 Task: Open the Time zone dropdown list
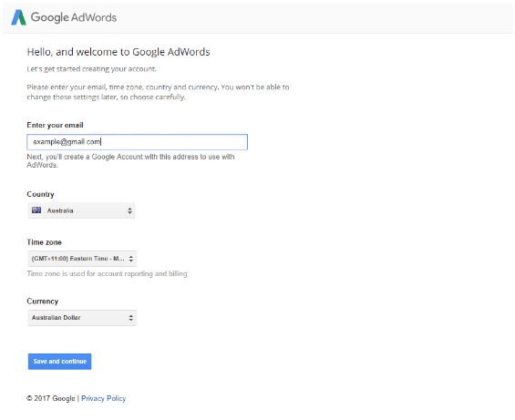point(82,259)
